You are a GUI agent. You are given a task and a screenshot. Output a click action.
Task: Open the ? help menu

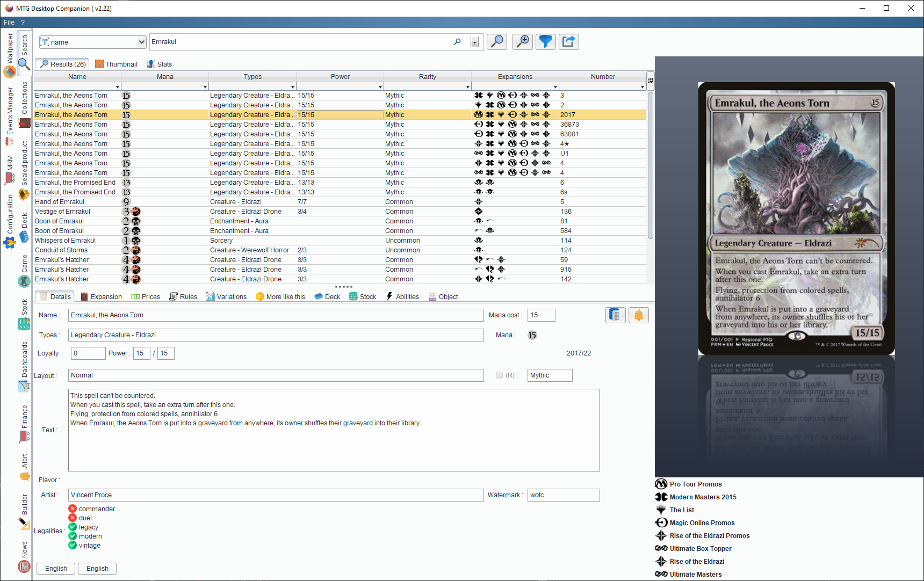[23, 23]
